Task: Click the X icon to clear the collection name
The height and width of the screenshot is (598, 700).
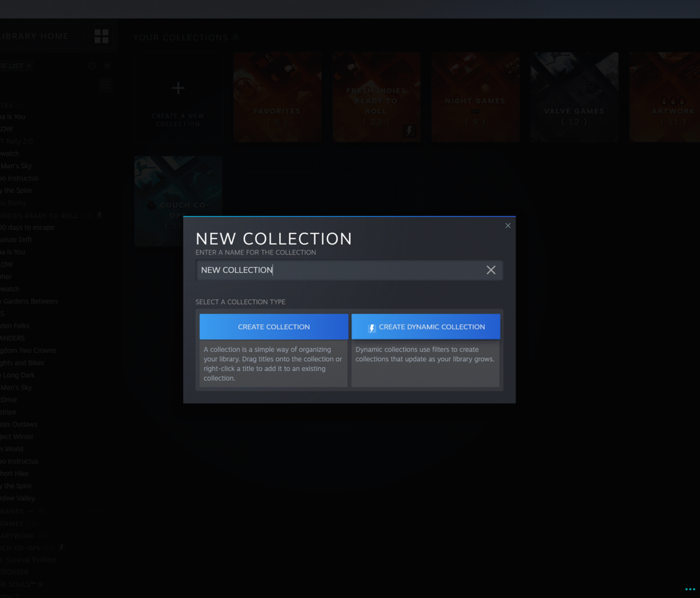Action: tap(491, 270)
